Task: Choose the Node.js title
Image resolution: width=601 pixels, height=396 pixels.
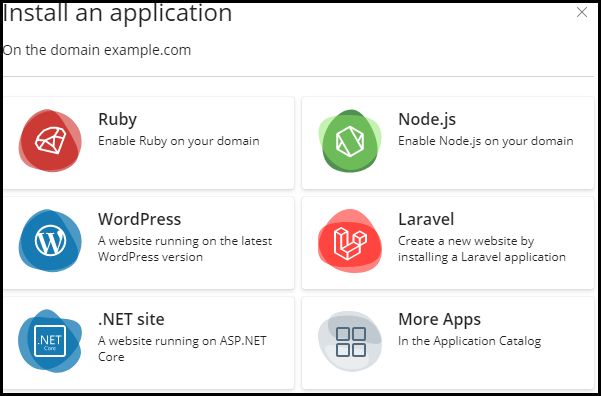Action: click(427, 119)
